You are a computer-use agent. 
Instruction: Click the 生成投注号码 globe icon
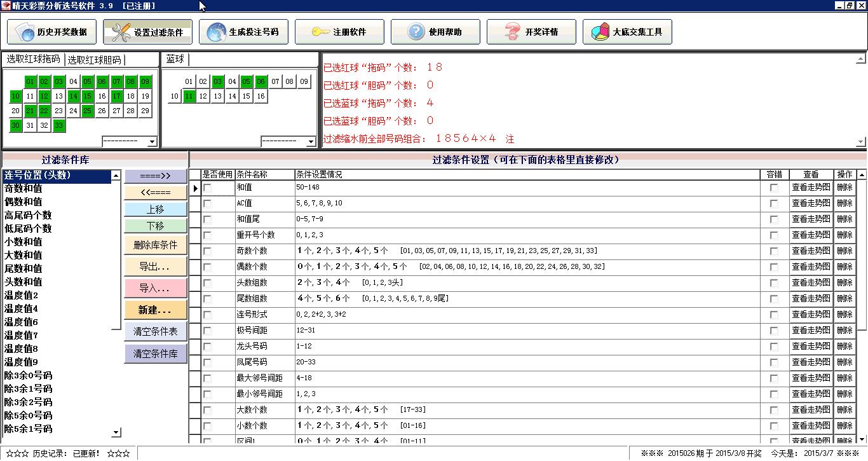(x=215, y=32)
